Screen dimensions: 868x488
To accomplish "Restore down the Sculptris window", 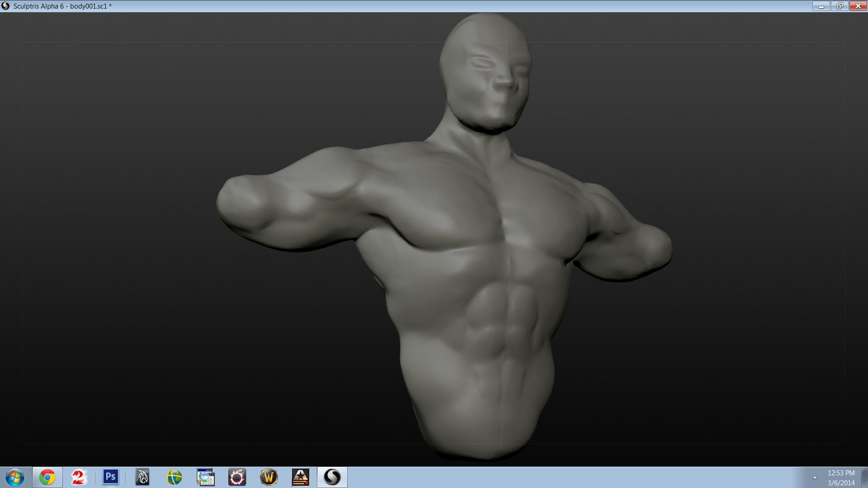I will click(840, 6).
